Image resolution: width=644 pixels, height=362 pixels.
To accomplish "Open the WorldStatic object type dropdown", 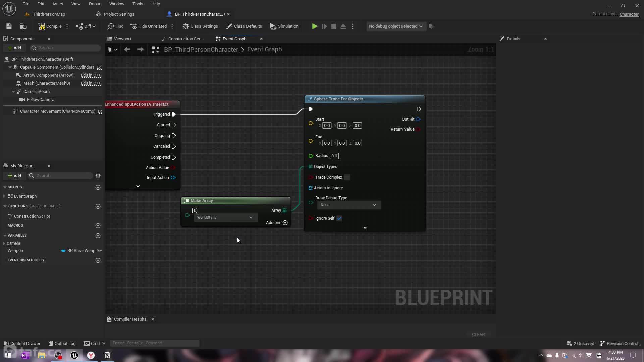I will pos(225,218).
